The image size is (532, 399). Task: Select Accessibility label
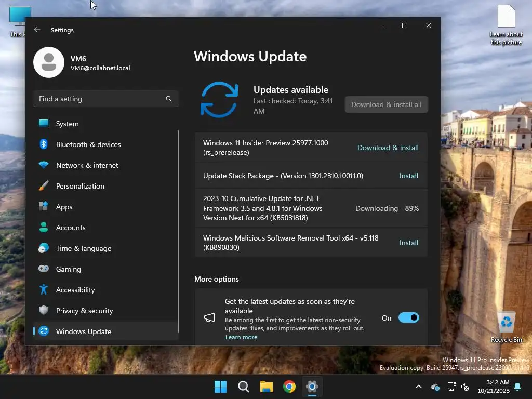point(75,290)
